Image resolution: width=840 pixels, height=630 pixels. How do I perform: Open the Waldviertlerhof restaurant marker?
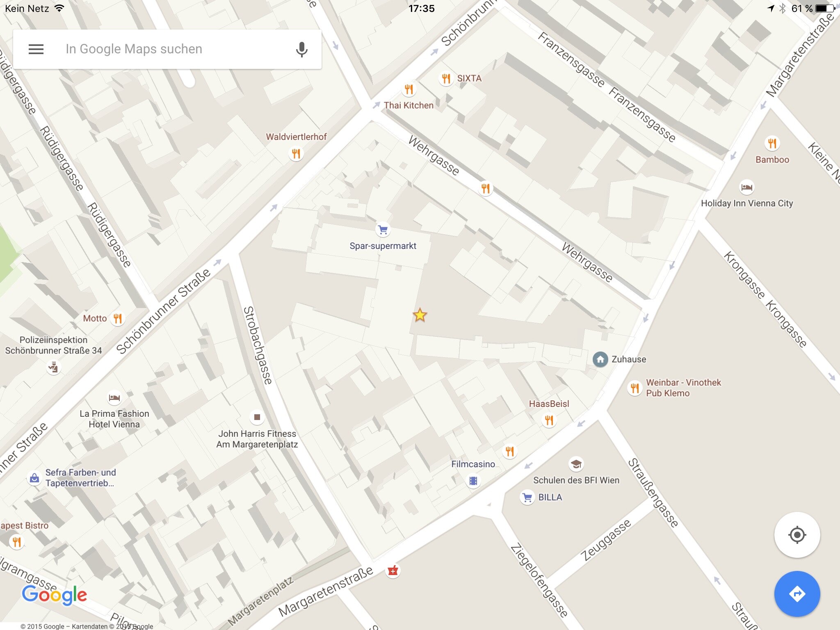pyautogui.click(x=296, y=154)
